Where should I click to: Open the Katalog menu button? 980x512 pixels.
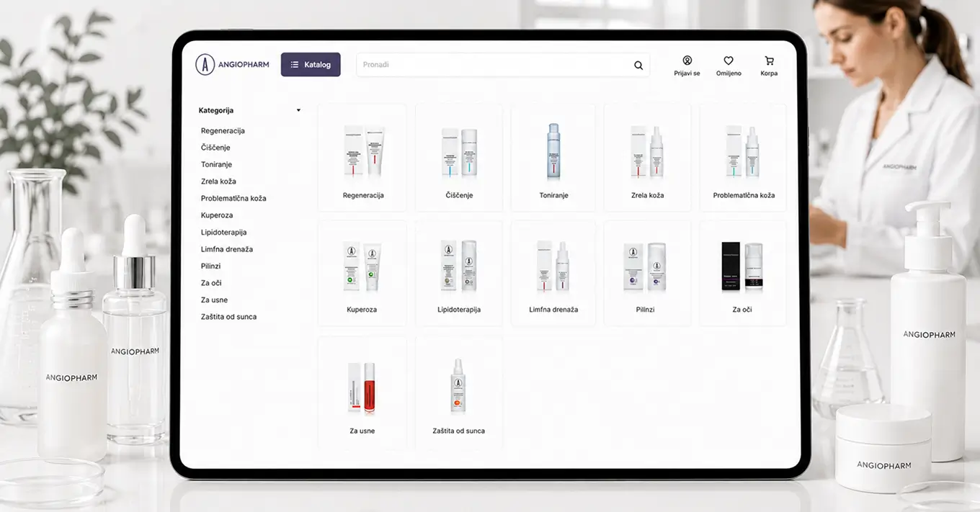(311, 64)
